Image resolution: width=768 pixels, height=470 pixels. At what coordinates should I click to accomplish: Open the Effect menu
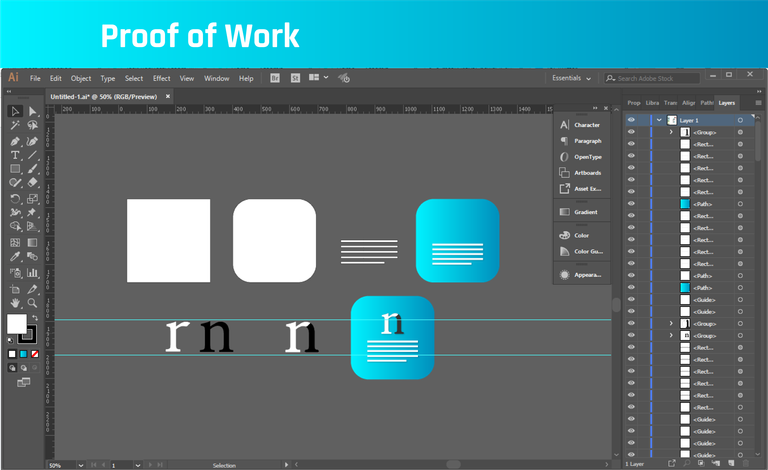162,78
